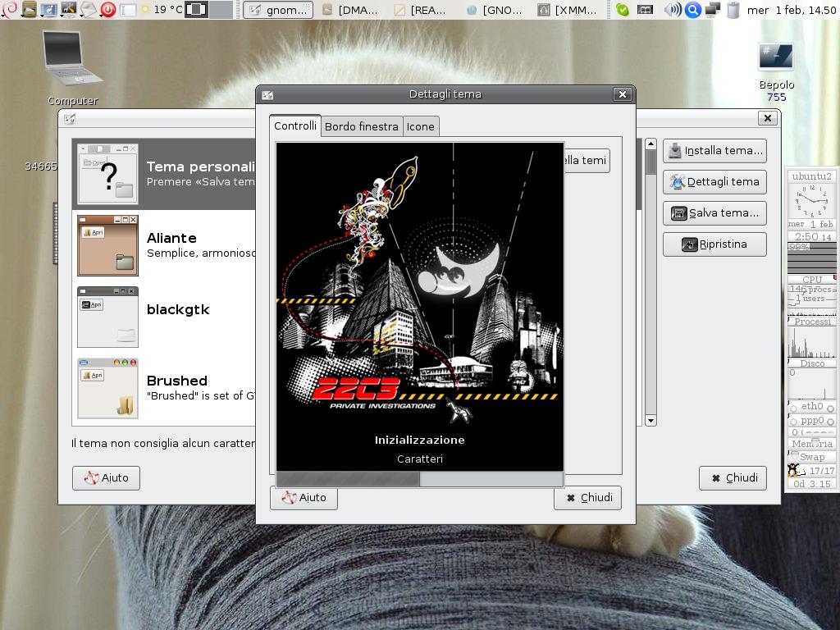Select the blackgtk theme

click(164, 317)
